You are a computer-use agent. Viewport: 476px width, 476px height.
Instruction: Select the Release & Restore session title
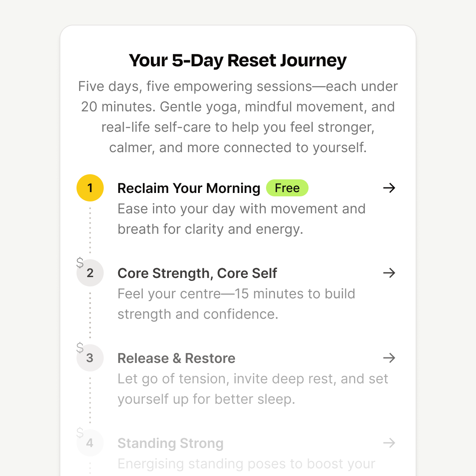[x=176, y=358]
